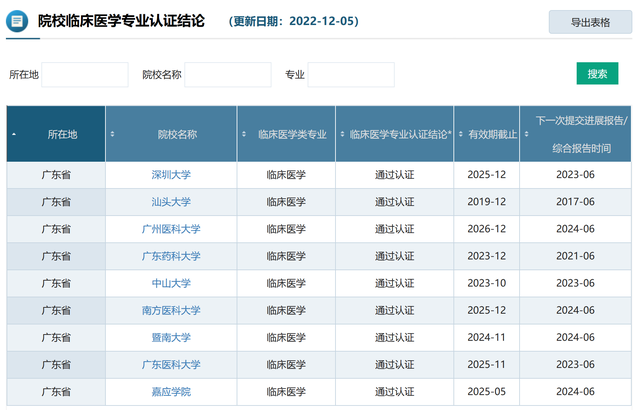Click the green 搜索 button
Image resolution: width=640 pixels, height=410 pixels.
point(597,74)
